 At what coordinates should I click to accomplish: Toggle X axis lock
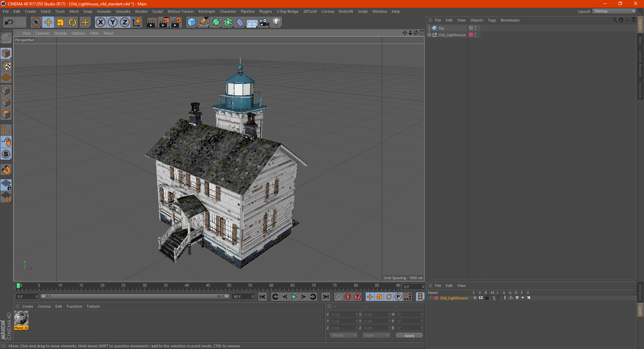pyautogui.click(x=100, y=22)
